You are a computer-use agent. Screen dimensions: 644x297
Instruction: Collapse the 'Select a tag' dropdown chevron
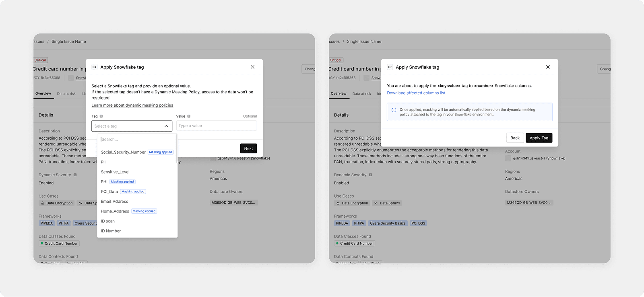[x=166, y=126]
